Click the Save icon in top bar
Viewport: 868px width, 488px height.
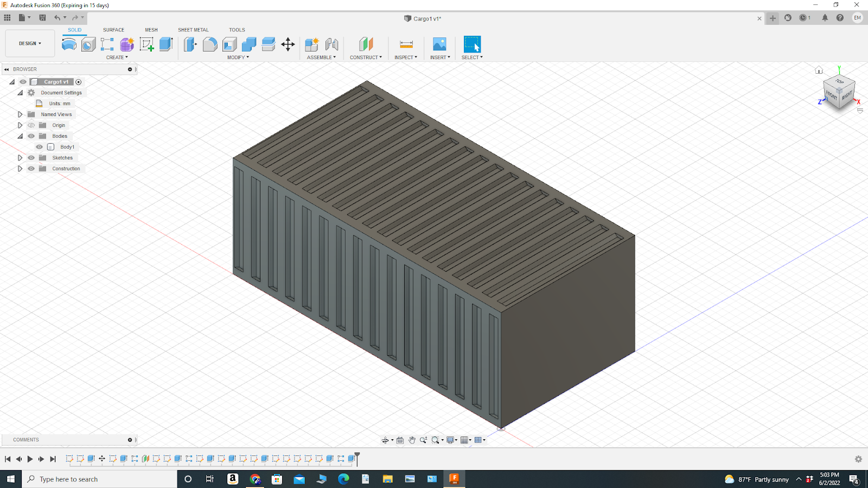click(x=42, y=18)
